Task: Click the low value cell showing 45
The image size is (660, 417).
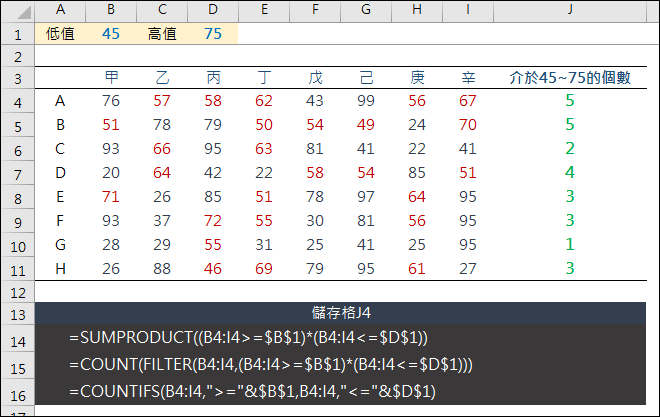Action: [x=111, y=34]
